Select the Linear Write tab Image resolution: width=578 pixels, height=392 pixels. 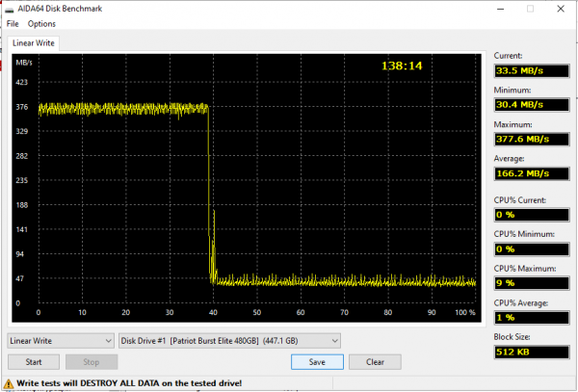click(x=35, y=43)
